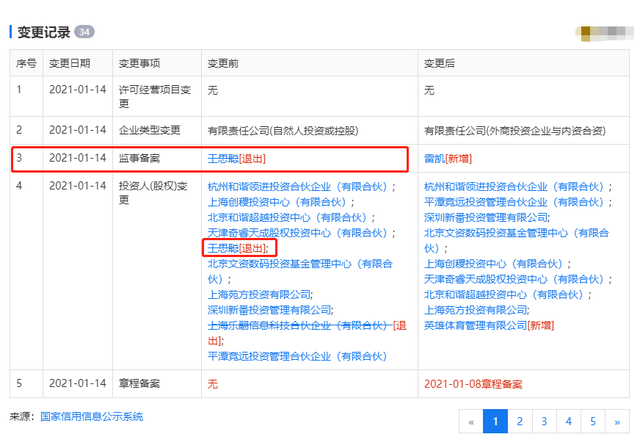The width and height of the screenshot is (640, 448).
Task: Open 英雄体育管理有限公司[新增] link
Action: click(x=489, y=326)
